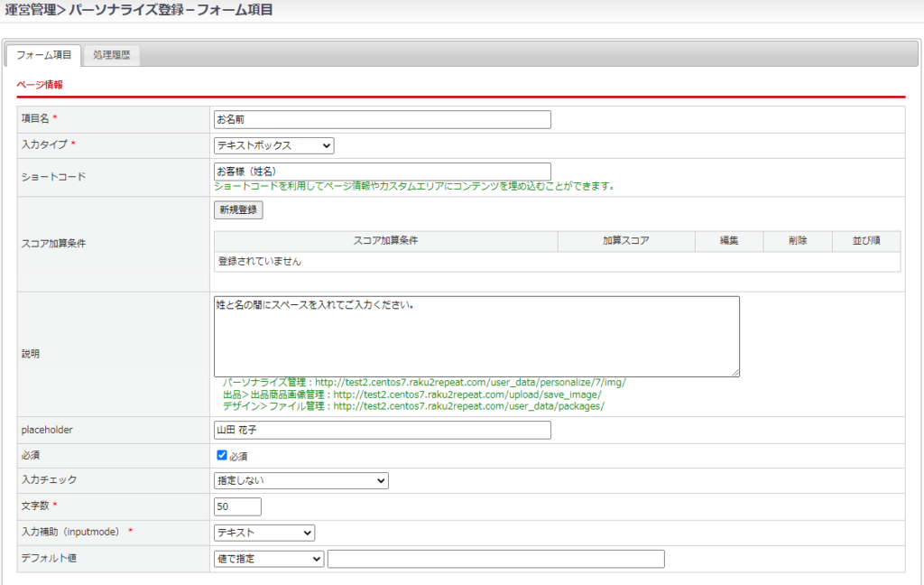Grab the 説明 textarea resize handle
Image resolution: width=924 pixels, height=585 pixels.
click(735, 372)
